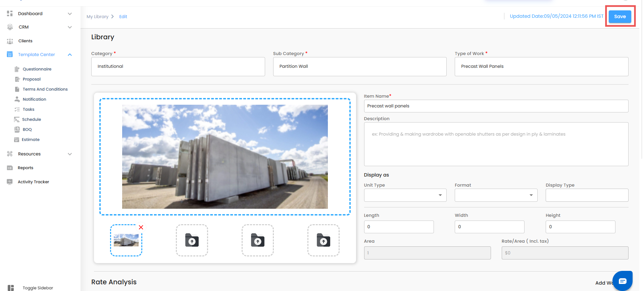Open the Questionnaire template icon

pyautogui.click(x=17, y=69)
